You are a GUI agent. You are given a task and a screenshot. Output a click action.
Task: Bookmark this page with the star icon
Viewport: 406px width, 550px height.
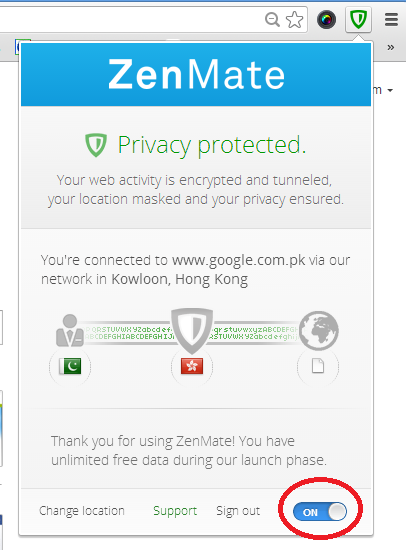(294, 20)
